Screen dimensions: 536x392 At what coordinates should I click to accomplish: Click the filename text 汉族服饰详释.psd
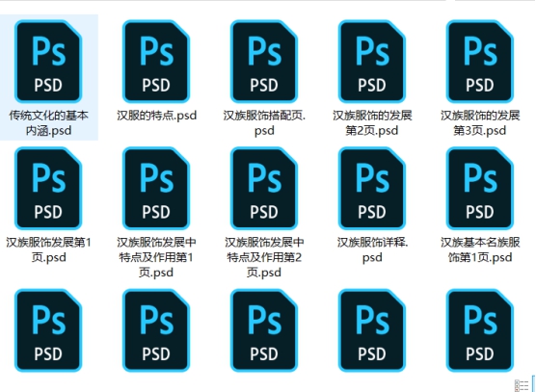click(x=372, y=249)
